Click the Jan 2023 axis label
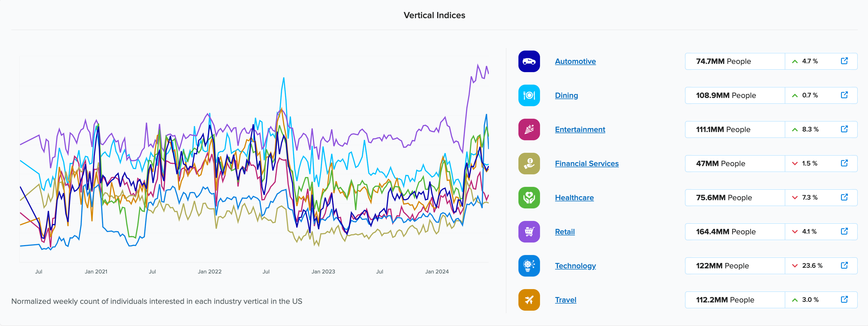The image size is (868, 326). coord(323,271)
